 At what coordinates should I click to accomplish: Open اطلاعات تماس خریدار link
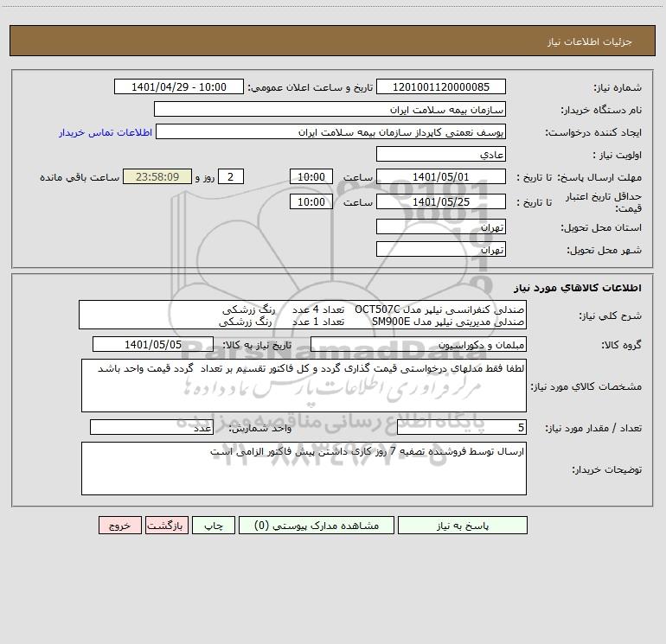(x=106, y=132)
